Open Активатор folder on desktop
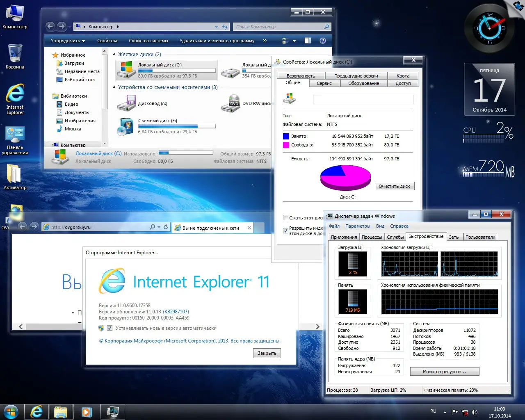 pos(15,177)
